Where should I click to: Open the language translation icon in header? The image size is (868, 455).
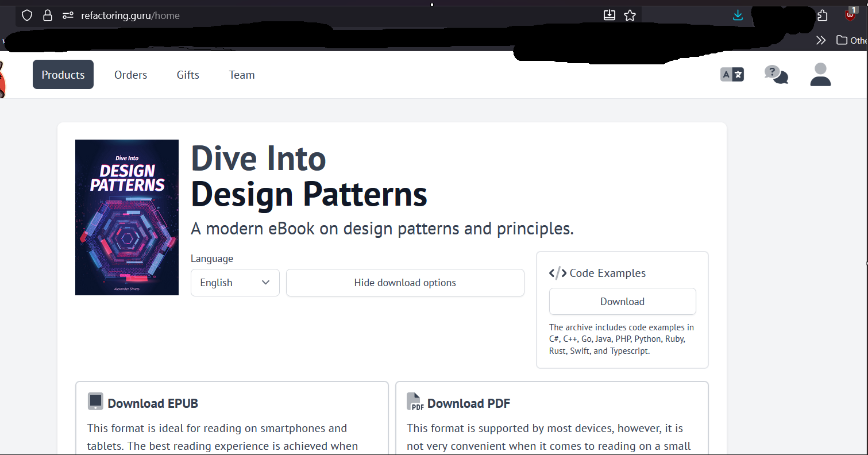click(732, 75)
